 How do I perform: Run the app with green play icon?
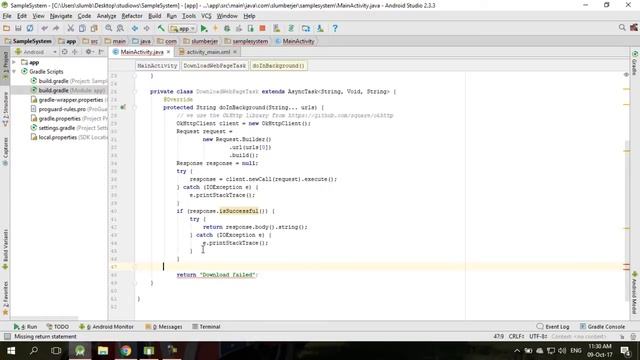click(x=204, y=28)
